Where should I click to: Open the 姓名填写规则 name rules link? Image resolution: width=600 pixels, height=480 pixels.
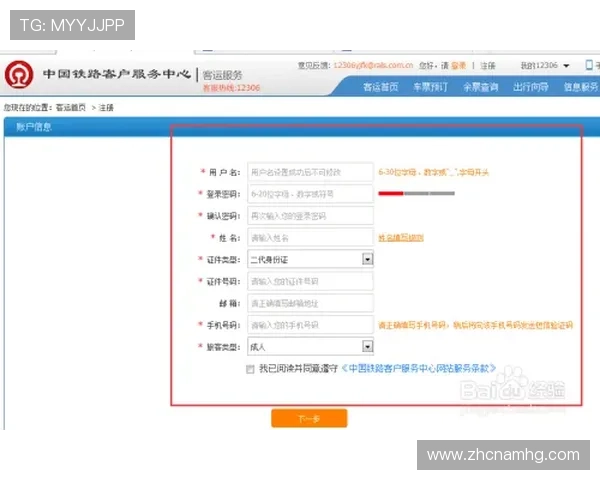pyautogui.click(x=401, y=238)
